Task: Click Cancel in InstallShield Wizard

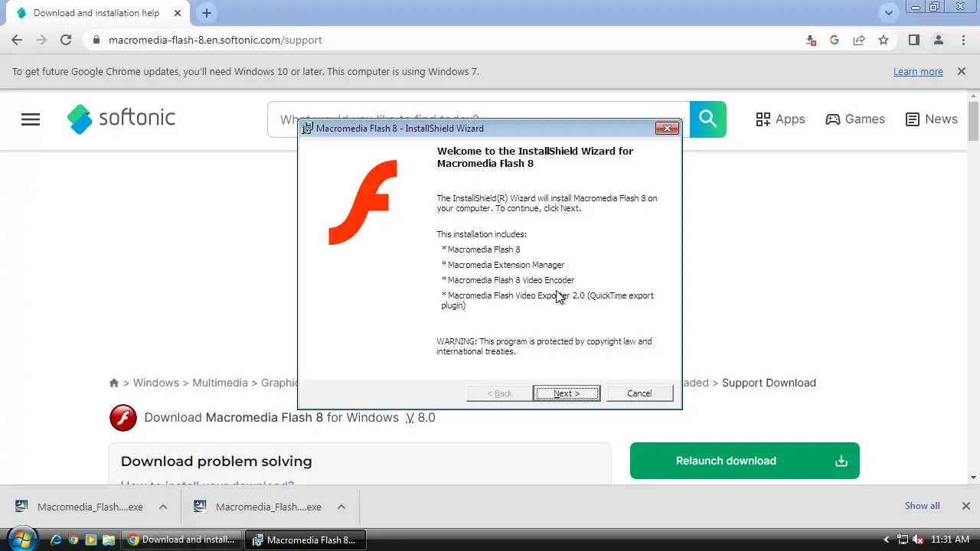Action: pyautogui.click(x=639, y=393)
